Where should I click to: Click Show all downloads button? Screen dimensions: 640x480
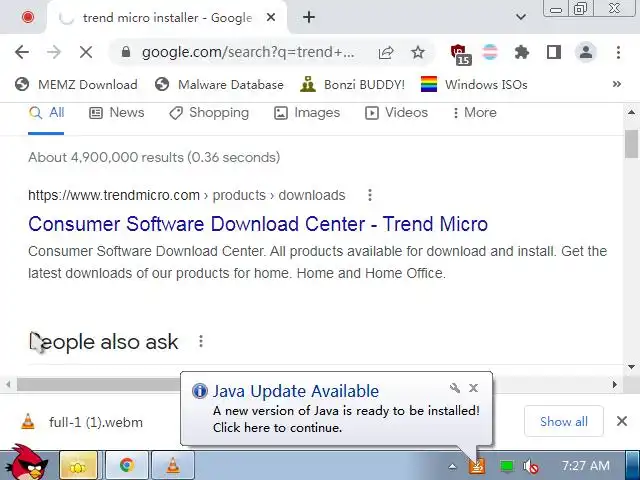tap(564, 421)
